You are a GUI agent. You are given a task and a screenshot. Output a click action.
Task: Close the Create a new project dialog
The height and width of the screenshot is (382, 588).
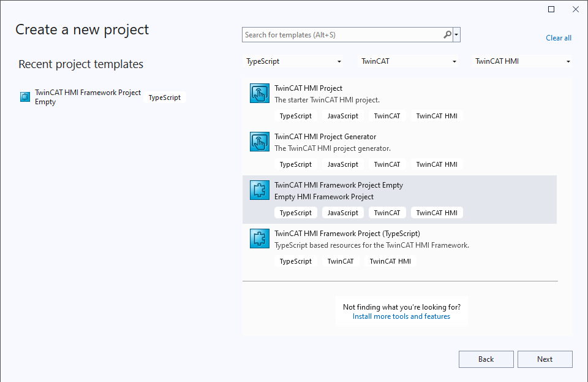coord(576,9)
